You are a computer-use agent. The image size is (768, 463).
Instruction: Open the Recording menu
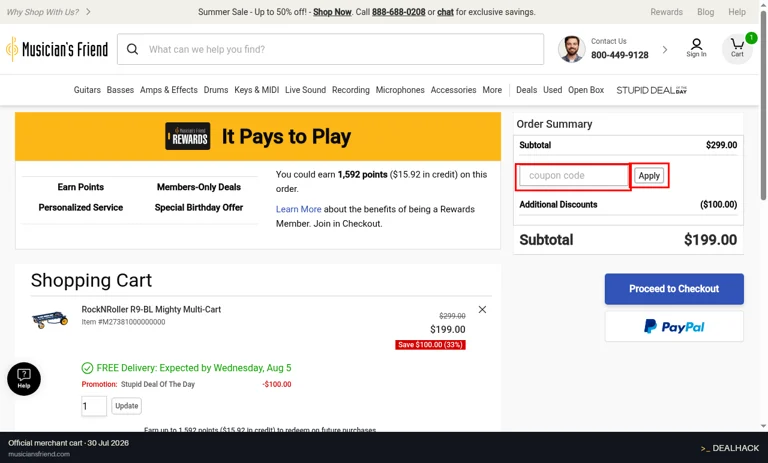click(351, 90)
